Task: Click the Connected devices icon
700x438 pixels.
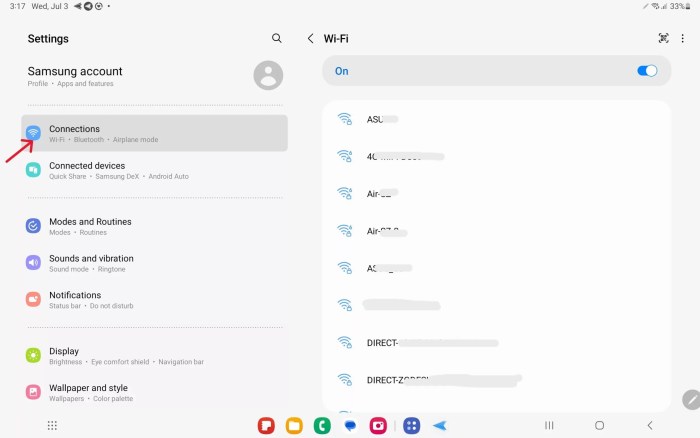Action: point(33,170)
